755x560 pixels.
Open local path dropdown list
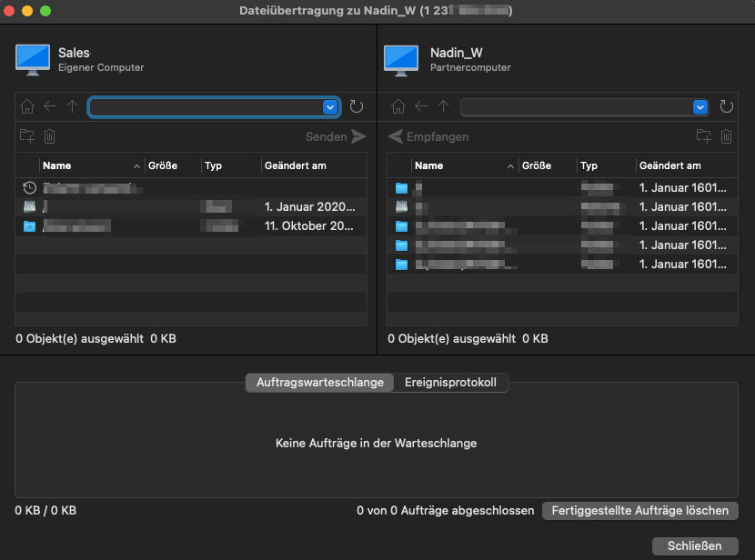coord(330,106)
